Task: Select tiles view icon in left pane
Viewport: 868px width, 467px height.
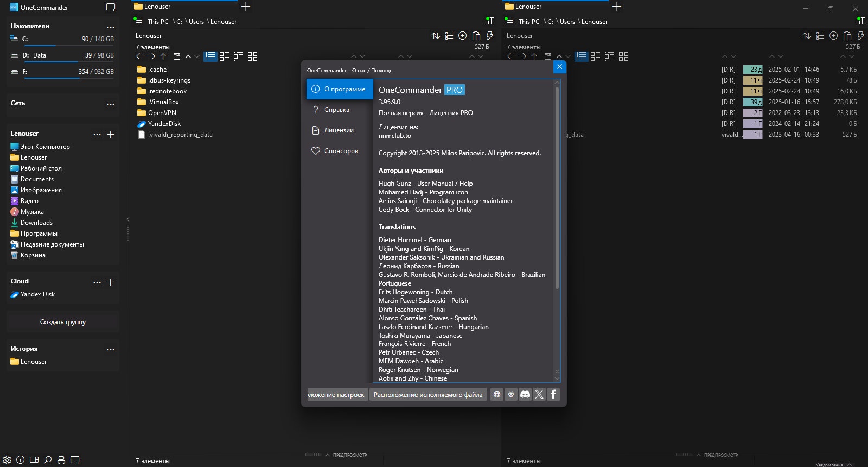Action: (x=224, y=56)
